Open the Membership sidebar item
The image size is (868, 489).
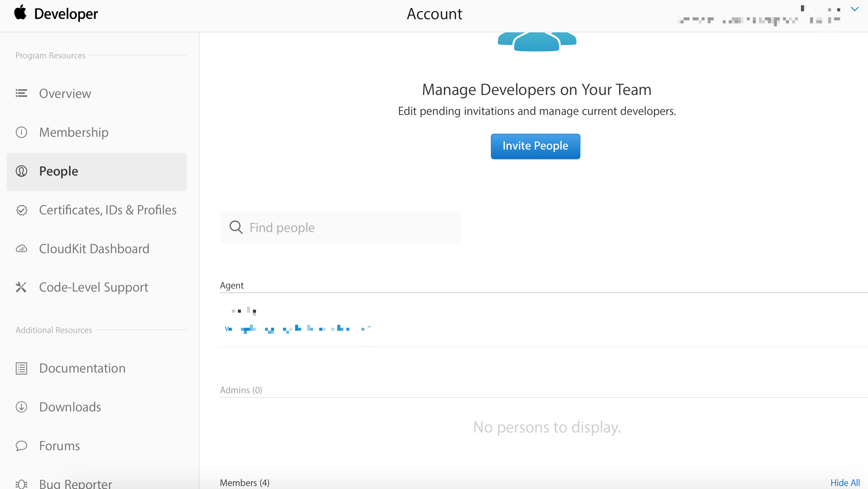(74, 132)
